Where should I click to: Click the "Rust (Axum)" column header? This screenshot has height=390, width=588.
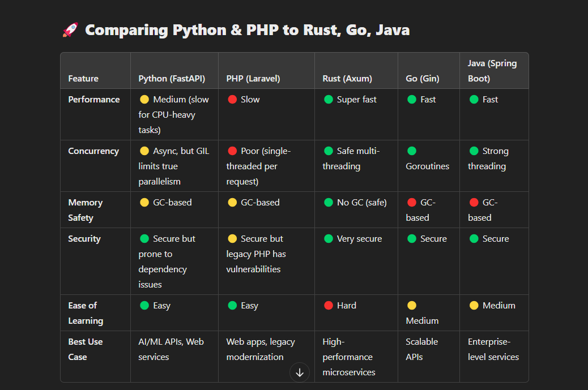[347, 78]
